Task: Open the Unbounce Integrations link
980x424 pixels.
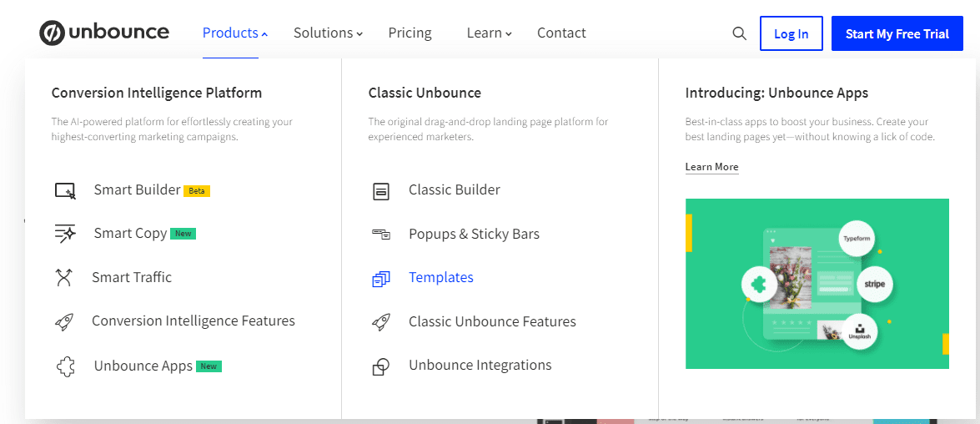Action: tap(480, 365)
